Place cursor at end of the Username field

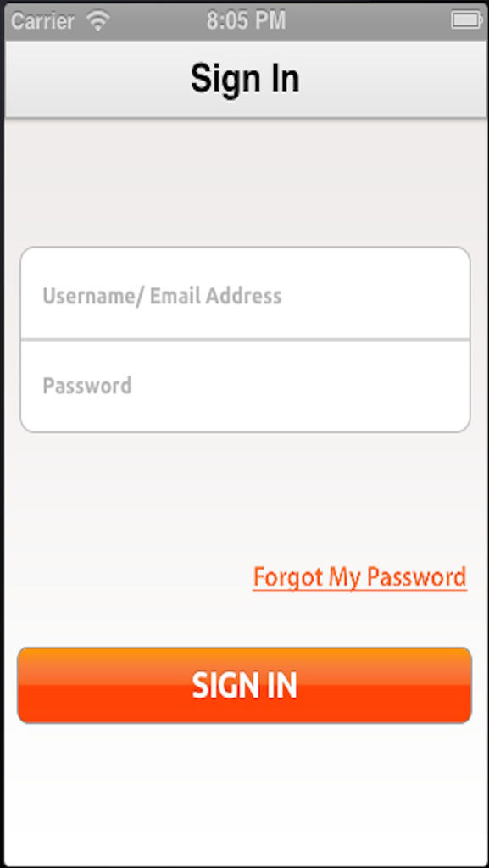pos(442,293)
